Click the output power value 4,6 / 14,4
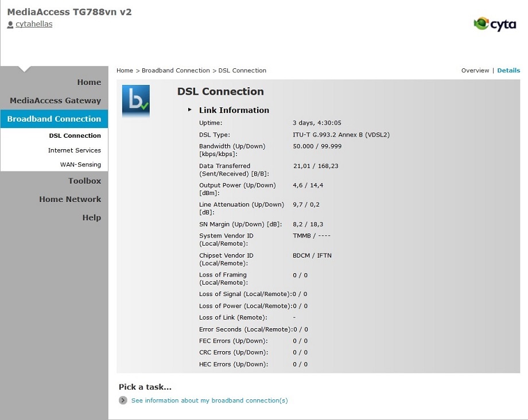 [308, 185]
